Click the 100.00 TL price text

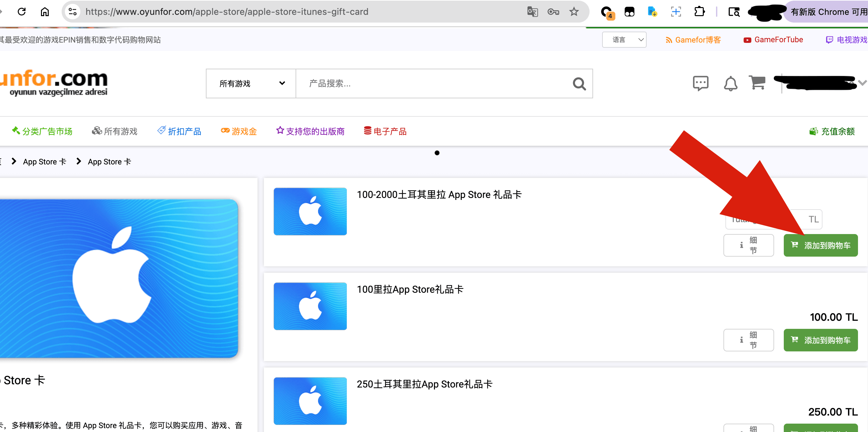coord(833,317)
